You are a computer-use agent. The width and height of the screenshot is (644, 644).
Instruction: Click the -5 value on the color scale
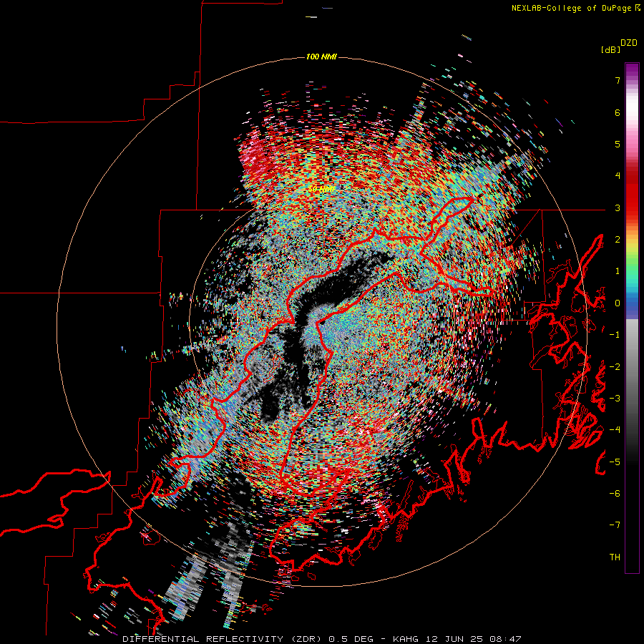click(615, 462)
